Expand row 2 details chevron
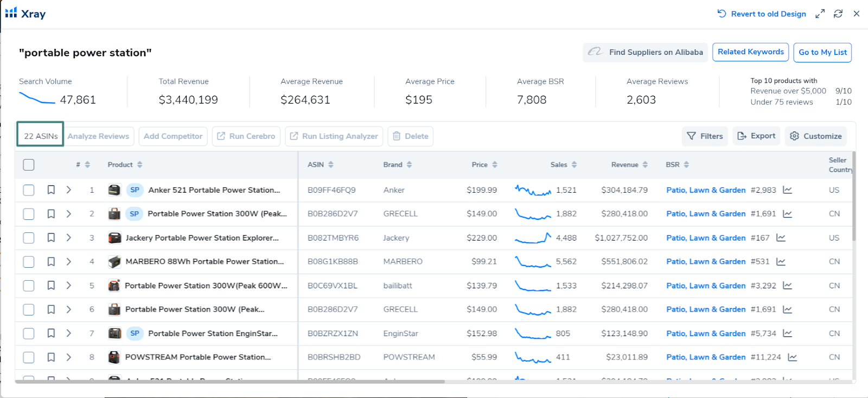Screen dimensions: 868x398 pyautogui.click(x=69, y=214)
